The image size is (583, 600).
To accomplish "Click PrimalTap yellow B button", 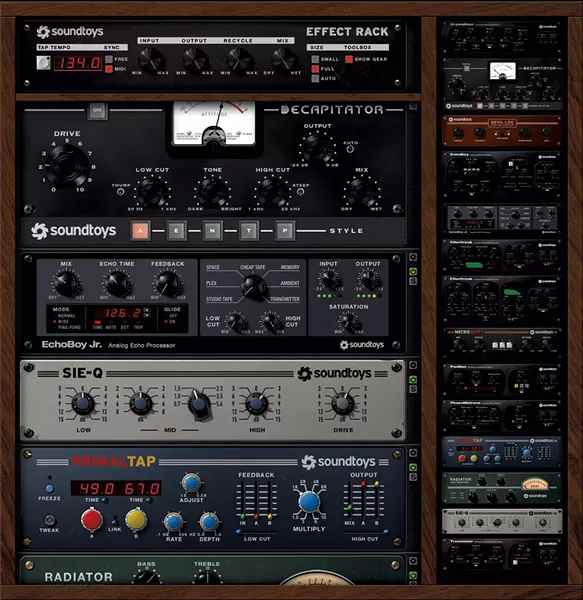I will tap(136, 520).
